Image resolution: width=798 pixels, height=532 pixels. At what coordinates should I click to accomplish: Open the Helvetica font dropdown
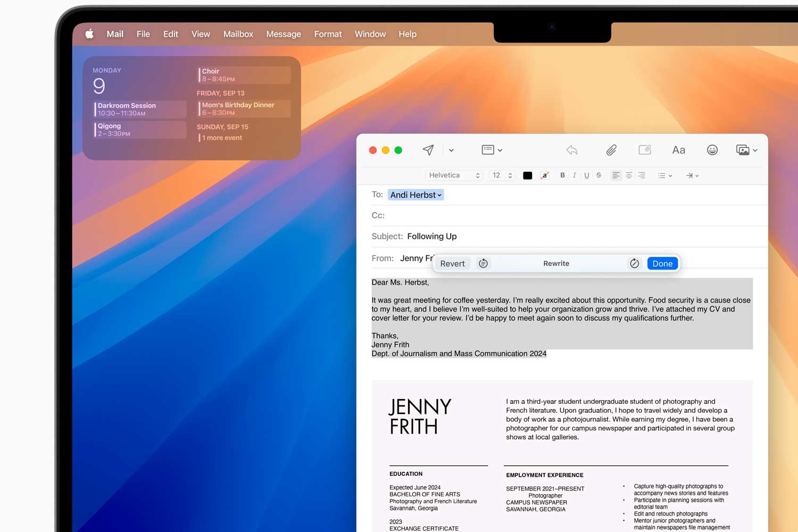coord(454,175)
